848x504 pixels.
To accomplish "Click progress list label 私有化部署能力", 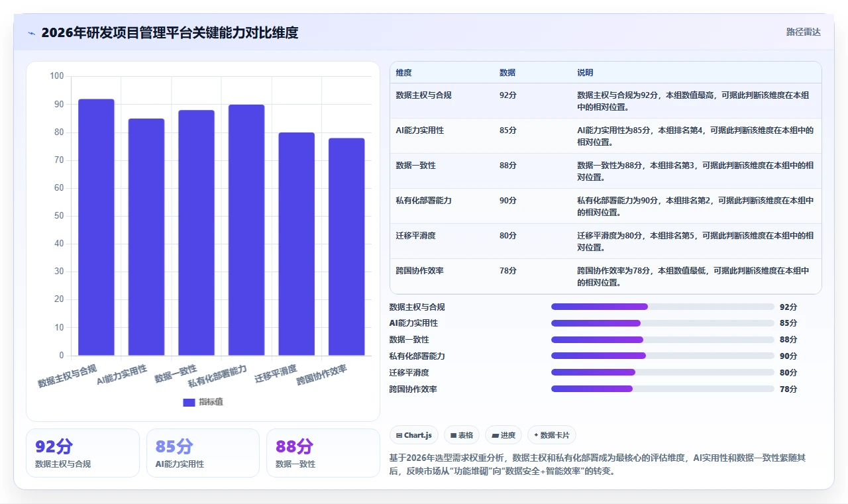I will coord(417,356).
